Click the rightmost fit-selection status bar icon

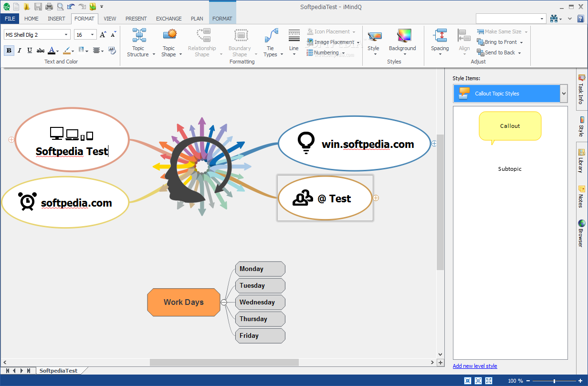[489, 381]
